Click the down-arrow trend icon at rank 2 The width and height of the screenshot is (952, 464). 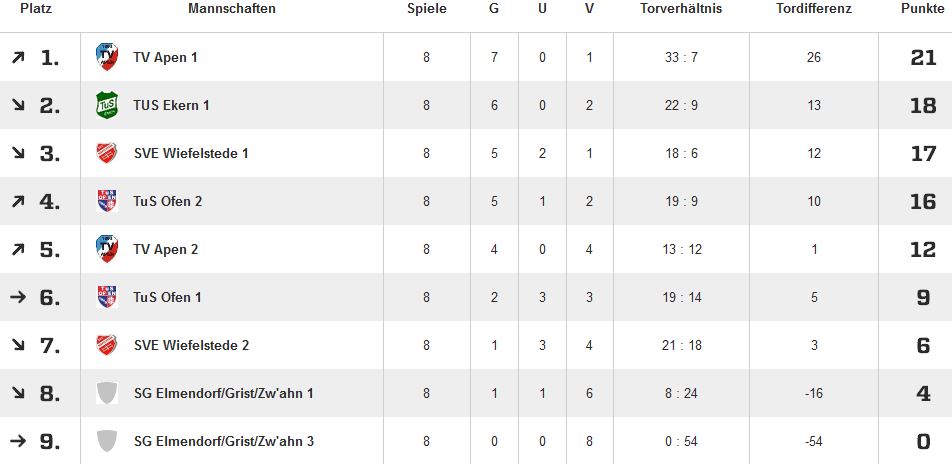coord(17,106)
